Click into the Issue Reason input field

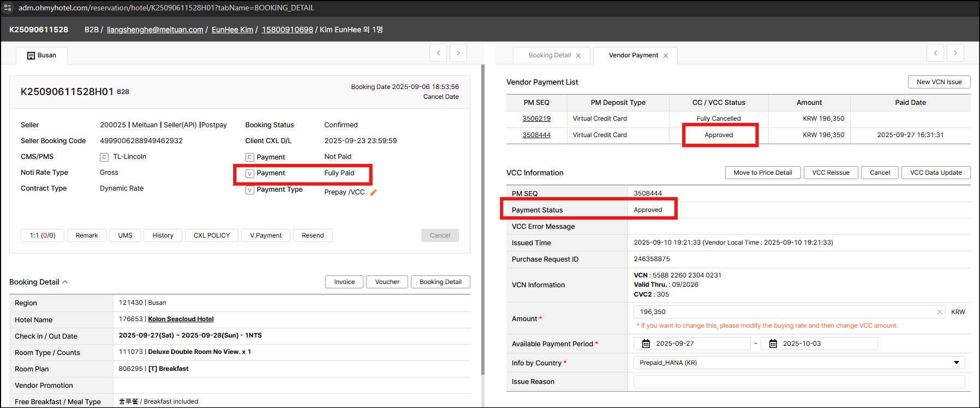click(x=799, y=382)
